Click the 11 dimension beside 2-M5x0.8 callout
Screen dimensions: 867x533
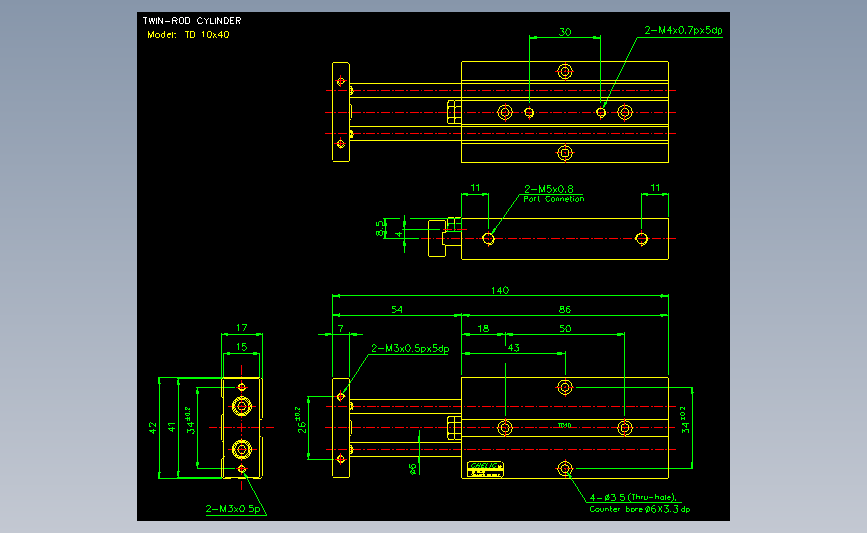tap(475, 188)
